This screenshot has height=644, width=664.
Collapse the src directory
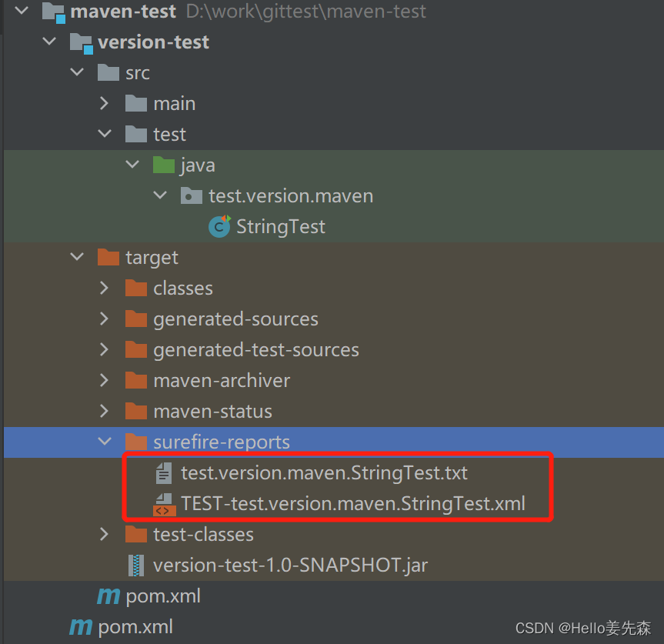77,72
